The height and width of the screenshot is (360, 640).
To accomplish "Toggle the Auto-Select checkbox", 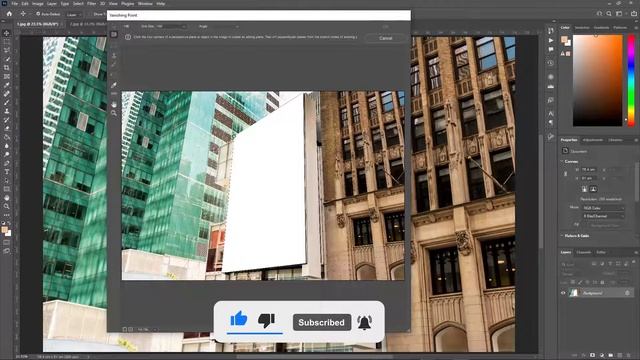I will 38,14.
